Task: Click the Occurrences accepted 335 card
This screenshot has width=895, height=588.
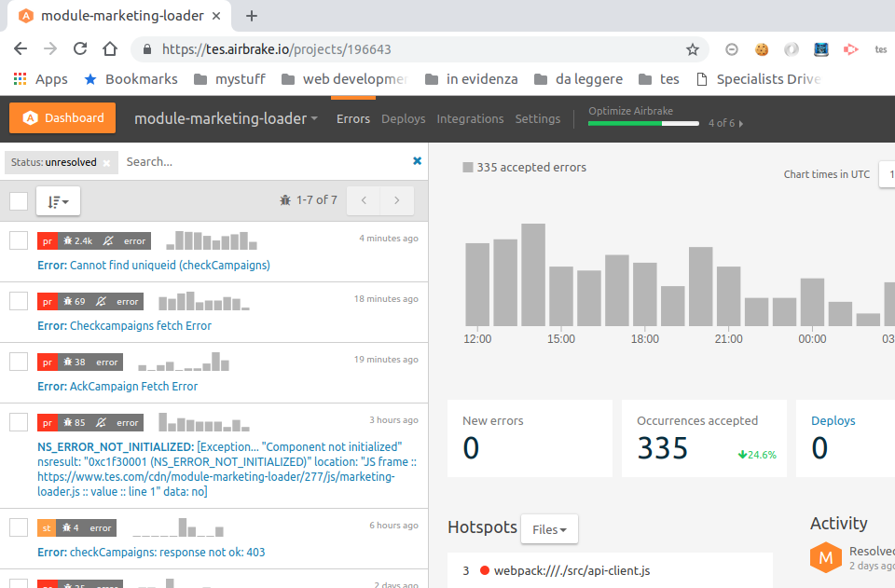Action: 705,438
